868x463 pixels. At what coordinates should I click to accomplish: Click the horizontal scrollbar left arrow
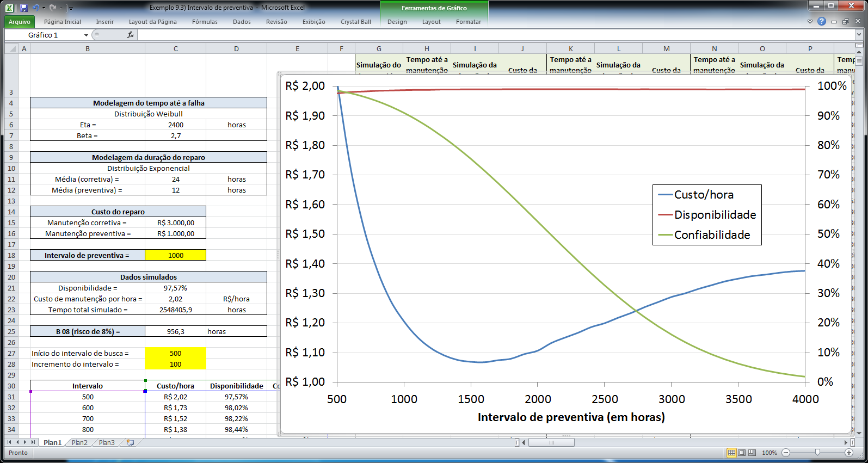click(524, 442)
